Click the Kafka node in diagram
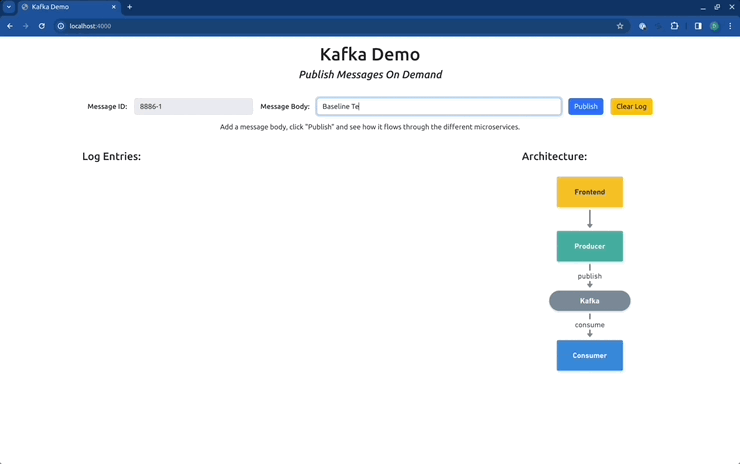 point(590,301)
